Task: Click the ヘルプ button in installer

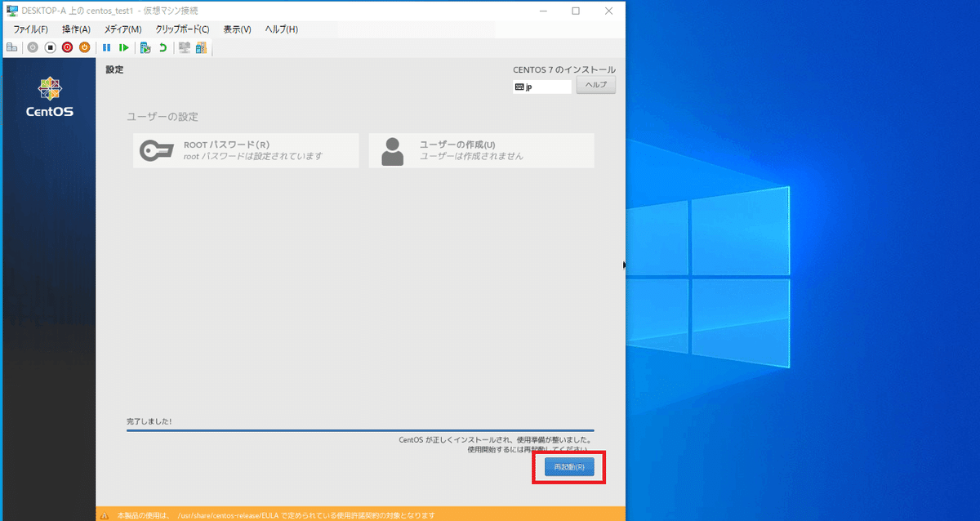Action: (x=596, y=86)
